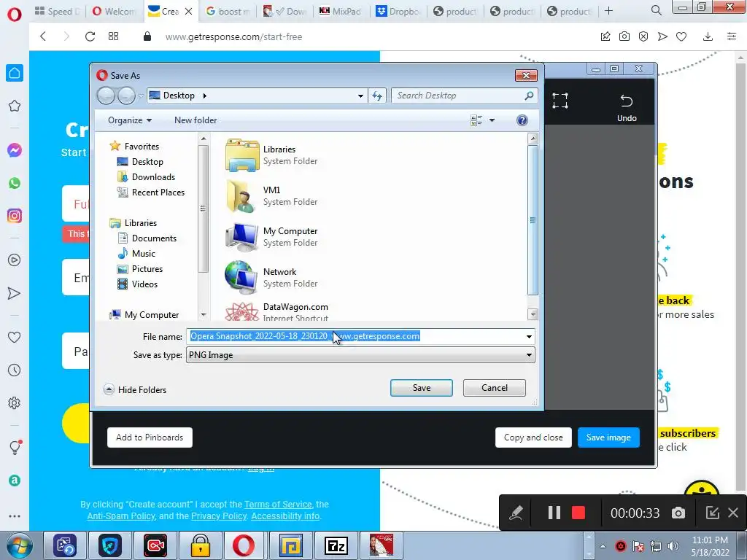Open Settings gear in Opera sidebar

pos(15,402)
